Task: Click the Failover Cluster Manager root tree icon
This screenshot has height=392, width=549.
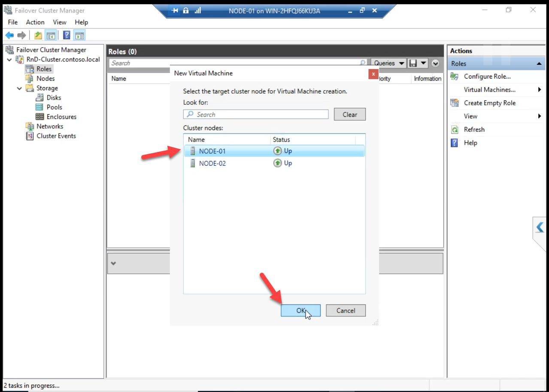Action: 9,50
